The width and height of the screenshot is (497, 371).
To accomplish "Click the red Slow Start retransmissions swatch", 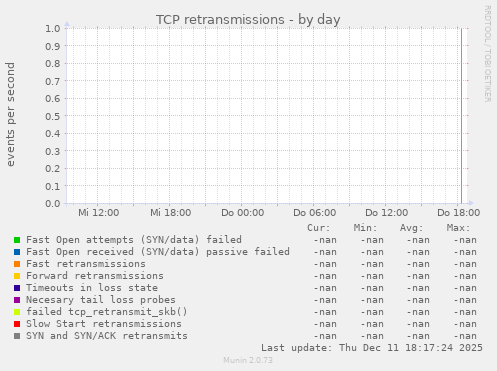I will pyautogui.click(x=17, y=324).
